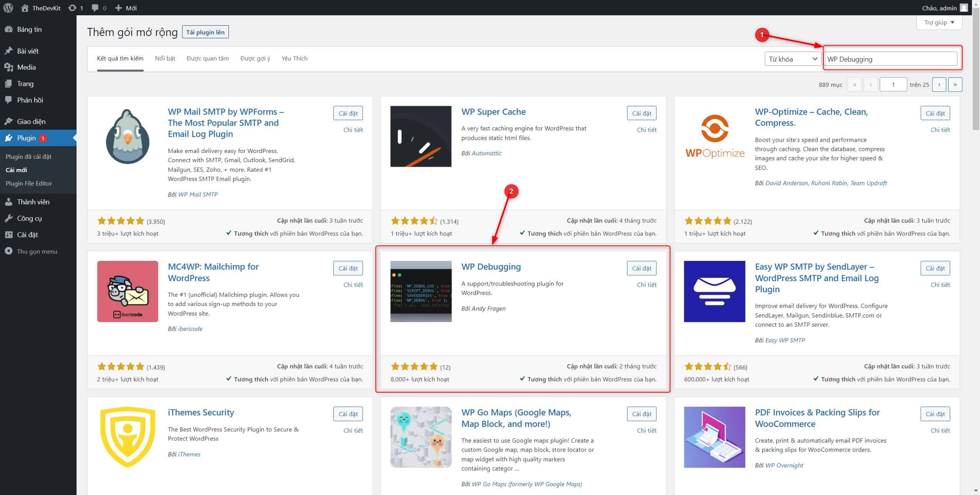Open Plugin menu in sidebar
Image resolution: width=980 pixels, height=495 pixels.
[x=38, y=138]
